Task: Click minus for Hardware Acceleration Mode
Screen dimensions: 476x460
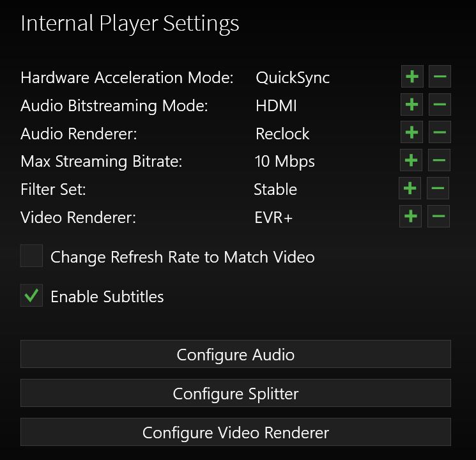Action: (440, 77)
